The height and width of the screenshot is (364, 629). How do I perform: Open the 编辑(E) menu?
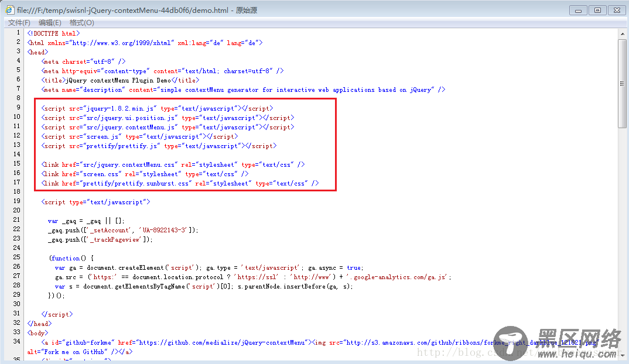pos(50,23)
